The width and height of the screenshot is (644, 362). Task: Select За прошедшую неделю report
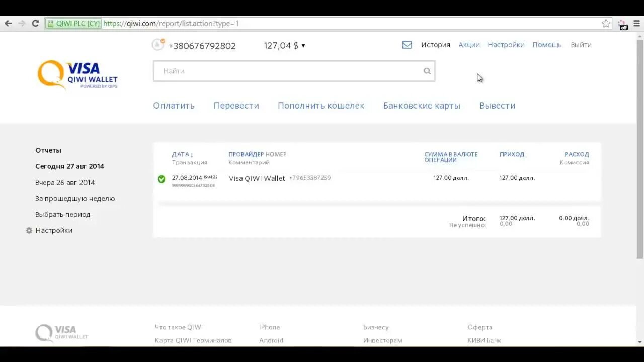[75, 199]
